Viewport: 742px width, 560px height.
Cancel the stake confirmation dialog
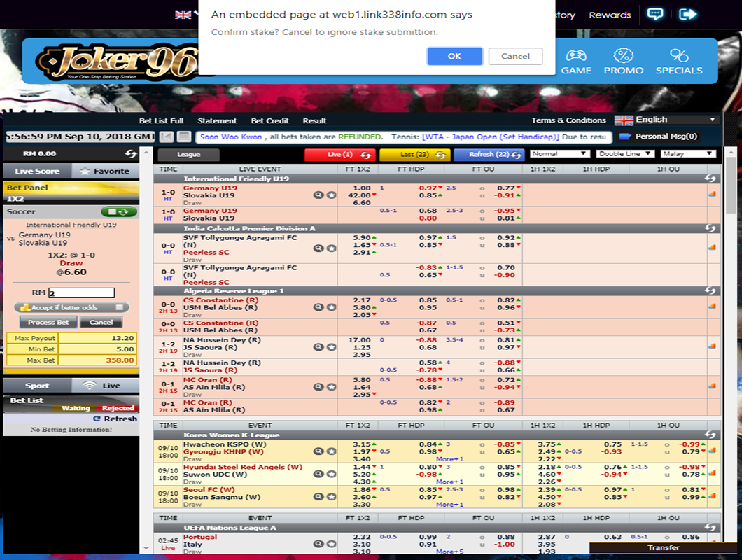[x=515, y=57]
